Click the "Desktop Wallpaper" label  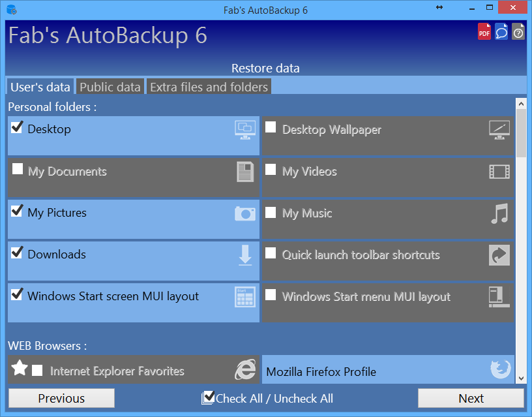pyautogui.click(x=332, y=130)
